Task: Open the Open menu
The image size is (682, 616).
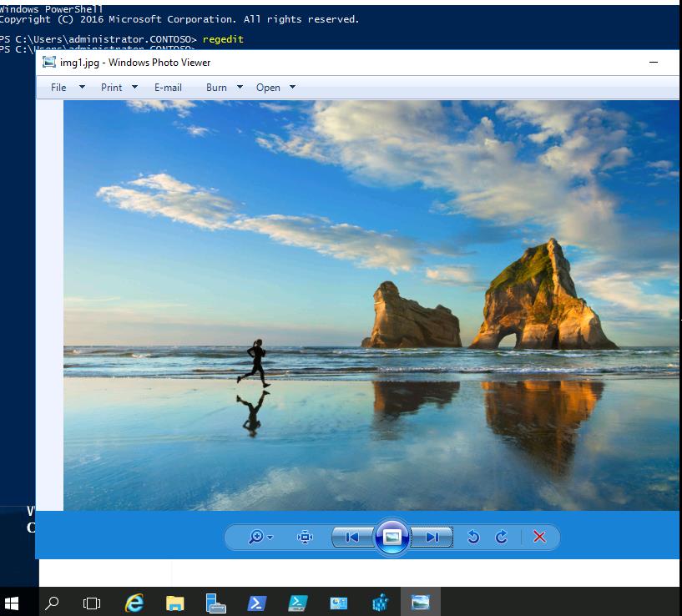Action: coord(268,88)
